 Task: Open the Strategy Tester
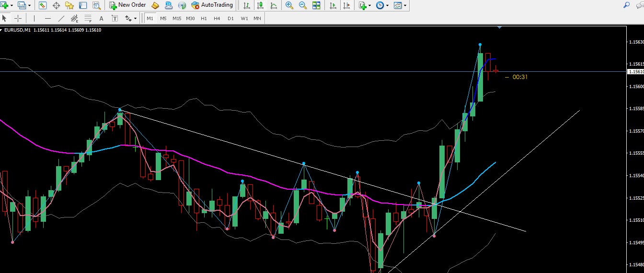point(96,5)
